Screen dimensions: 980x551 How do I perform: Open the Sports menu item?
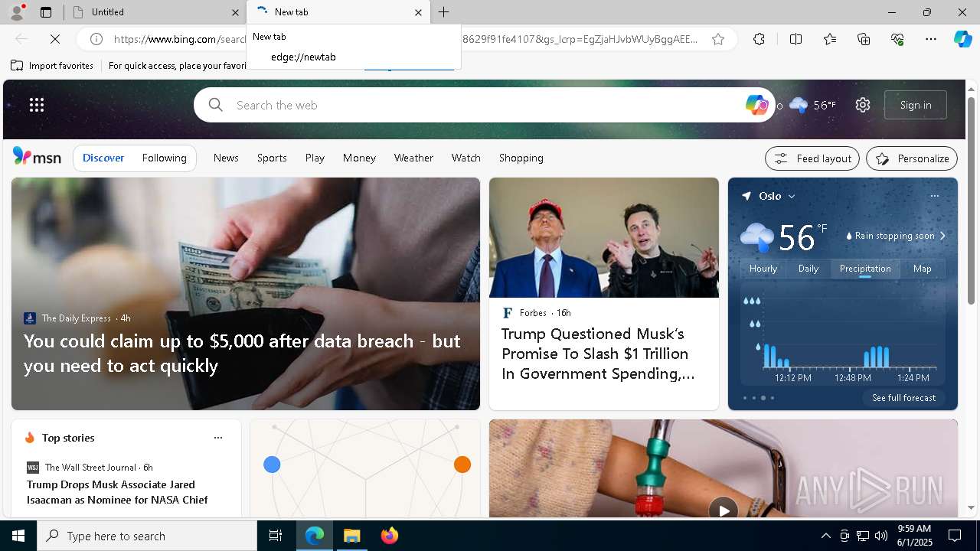(272, 158)
